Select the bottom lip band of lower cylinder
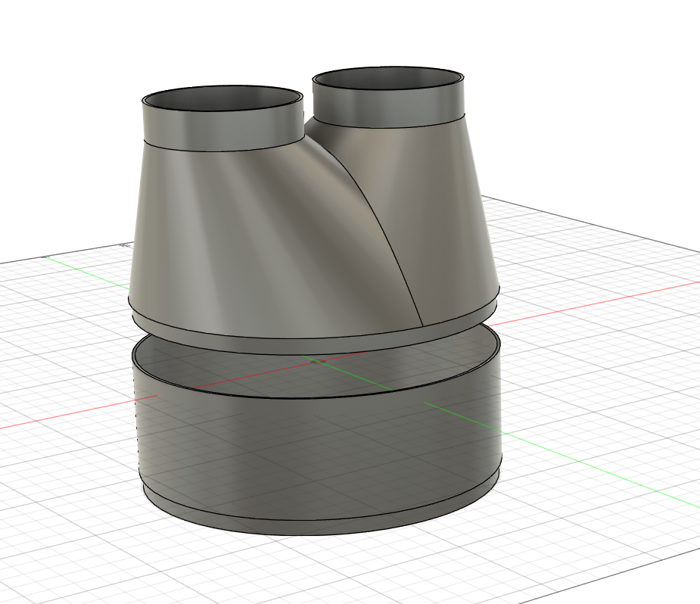This screenshot has height=604, width=700. [x=322, y=526]
